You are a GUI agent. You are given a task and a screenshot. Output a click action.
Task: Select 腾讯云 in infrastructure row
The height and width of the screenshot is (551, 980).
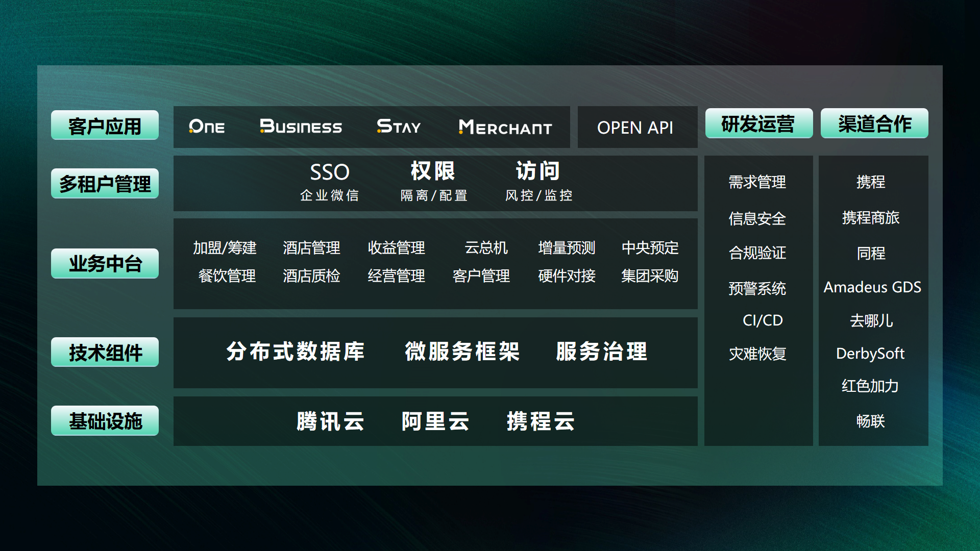pos(331,421)
